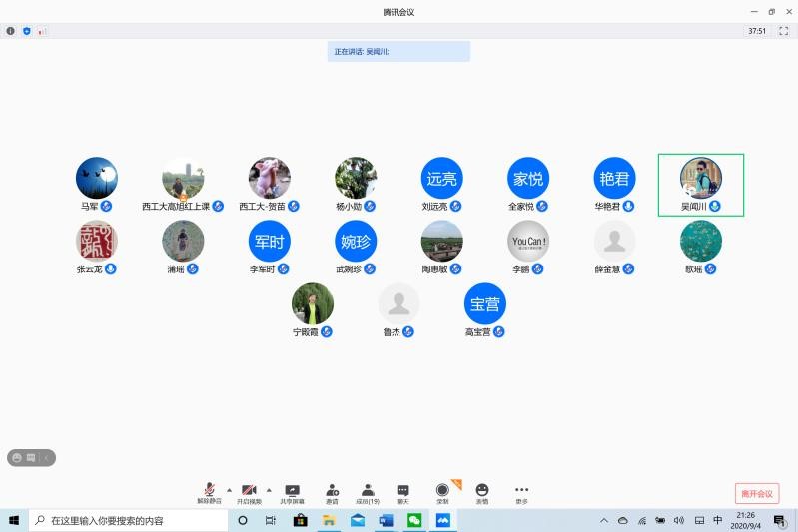Unmute microphone with 解除静音 button

(209, 490)
